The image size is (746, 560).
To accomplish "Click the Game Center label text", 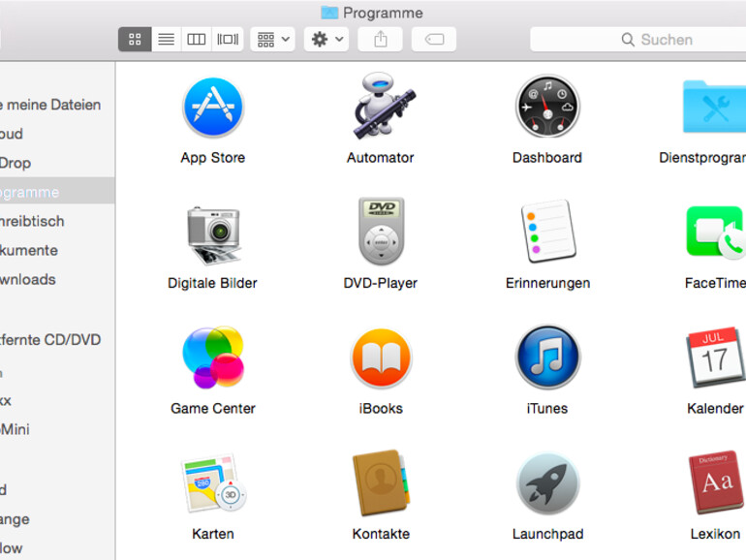I will tap(213, 408).
